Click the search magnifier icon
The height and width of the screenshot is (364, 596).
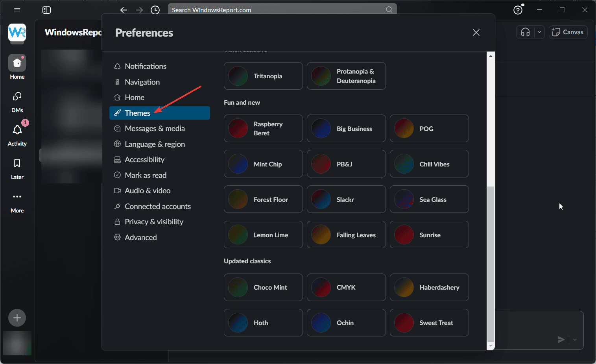389,9
